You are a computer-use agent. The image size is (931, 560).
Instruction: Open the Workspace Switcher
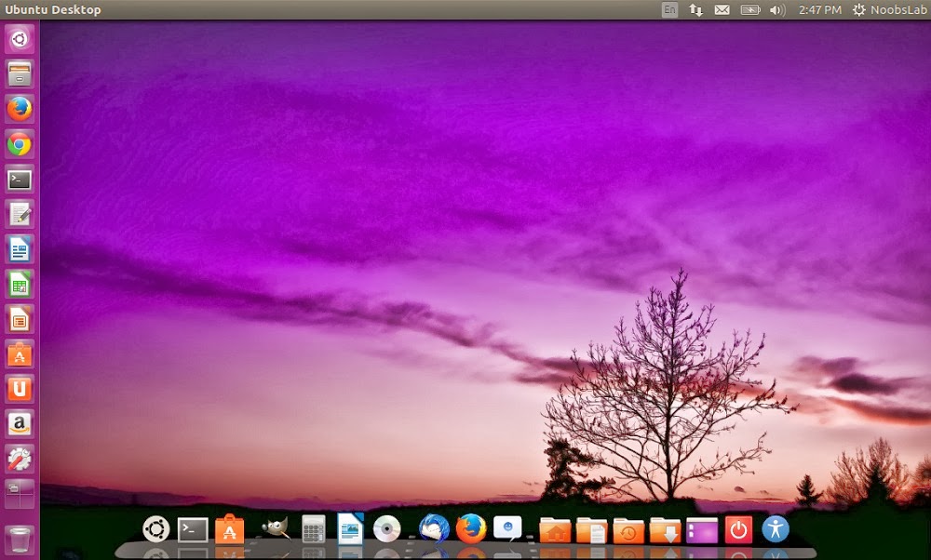tap(20, 493)
